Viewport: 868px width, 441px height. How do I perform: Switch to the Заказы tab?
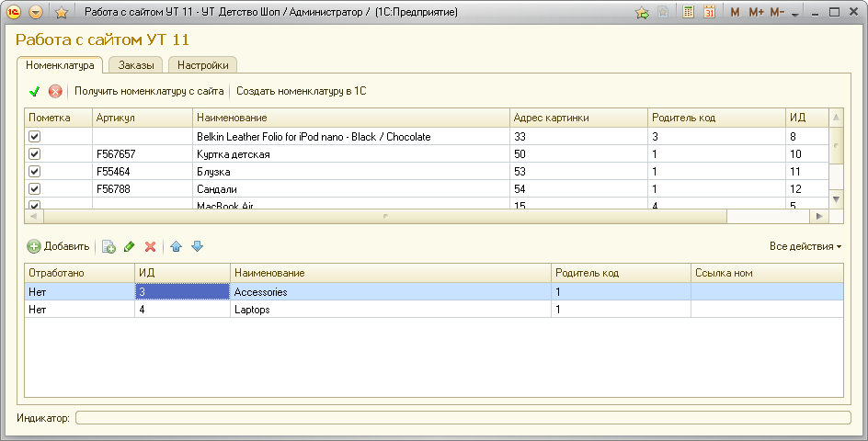coord(136,65)
